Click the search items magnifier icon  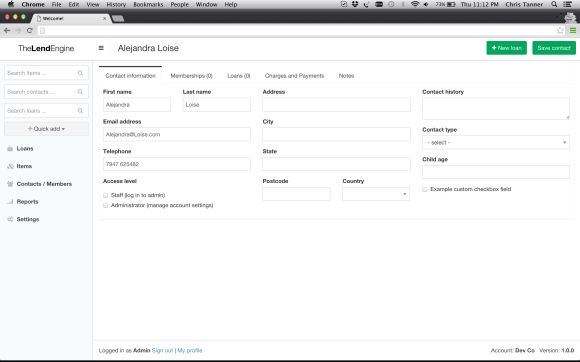click(80, 73)
